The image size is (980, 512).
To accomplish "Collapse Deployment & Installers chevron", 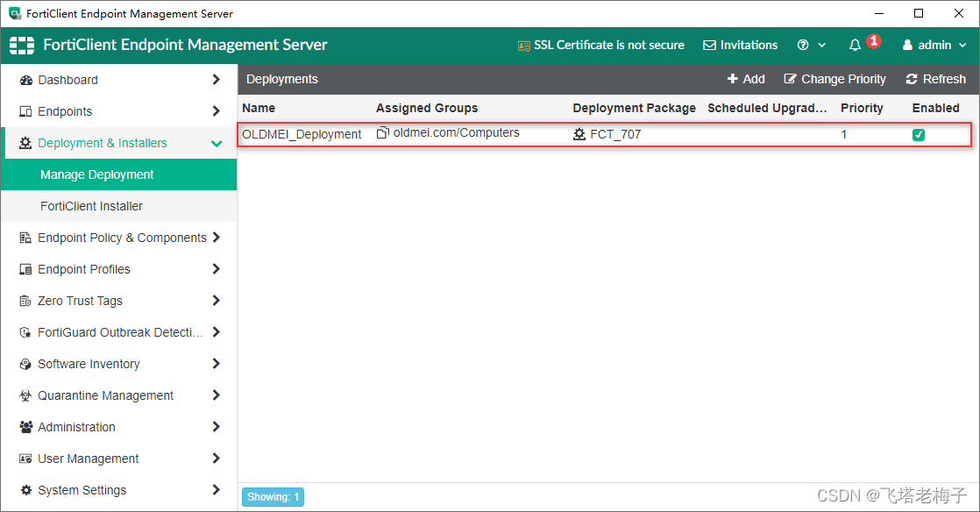I will pyautogui.click(x=217, y=143).
